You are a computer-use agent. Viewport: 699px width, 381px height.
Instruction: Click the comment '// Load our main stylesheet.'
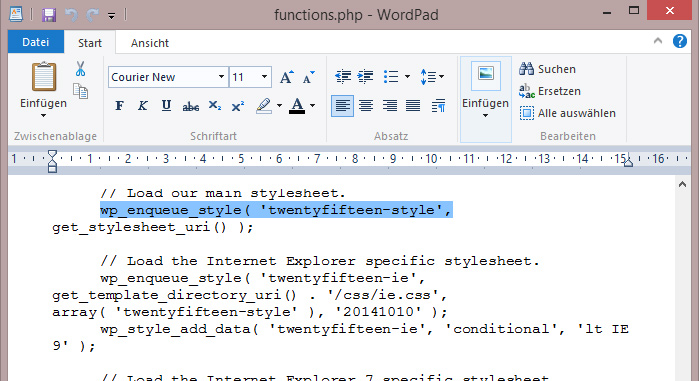223,193
